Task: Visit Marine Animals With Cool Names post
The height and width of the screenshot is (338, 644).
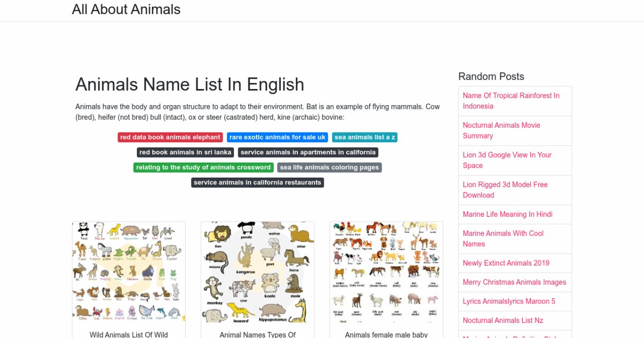Action: coord(503,238)
